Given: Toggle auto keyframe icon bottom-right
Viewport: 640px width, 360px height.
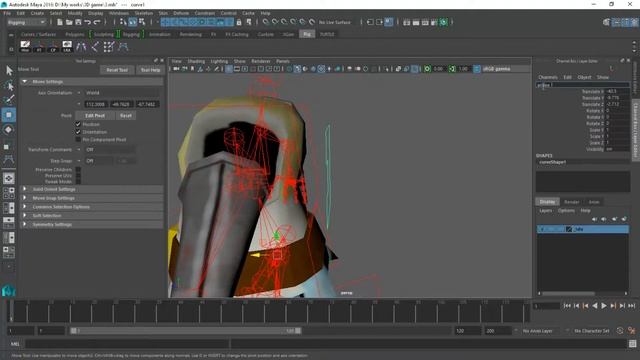Looking at the screenshot, I should tap(620, 331).
